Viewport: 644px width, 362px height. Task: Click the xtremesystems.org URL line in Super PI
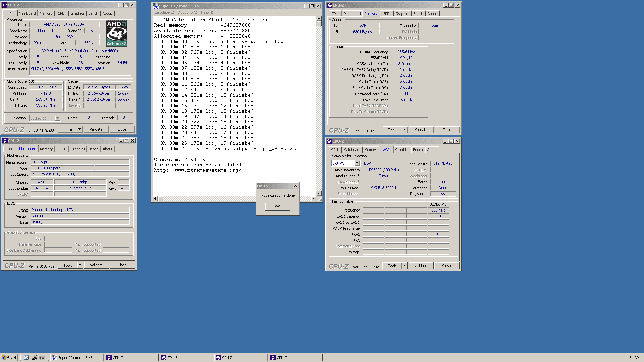tap(198, 170)
